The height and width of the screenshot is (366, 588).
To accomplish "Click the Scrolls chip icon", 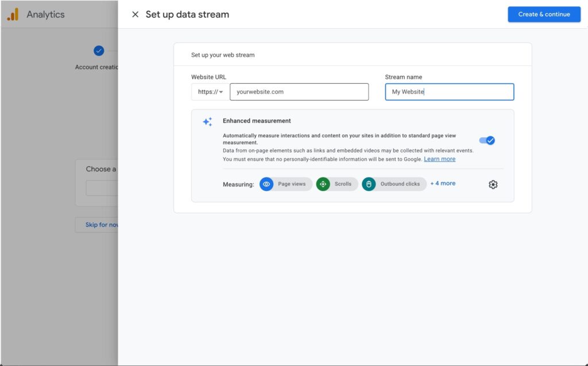I will click(323, 184).
